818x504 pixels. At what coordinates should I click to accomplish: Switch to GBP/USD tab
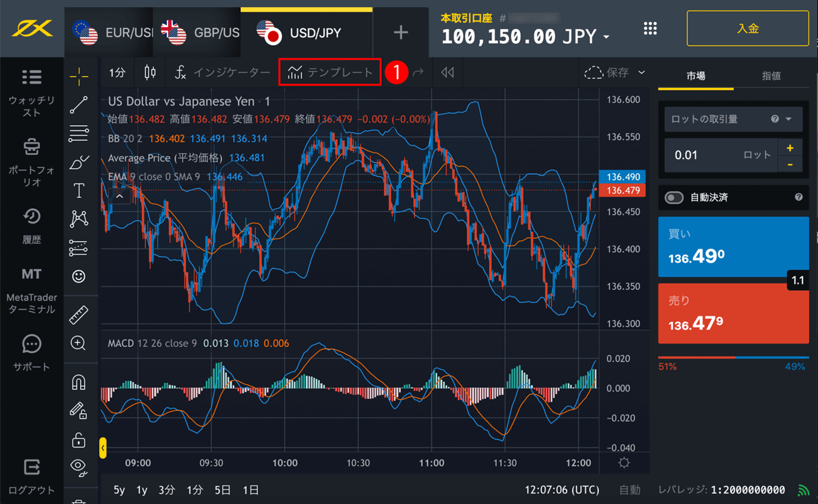(197, 33)
